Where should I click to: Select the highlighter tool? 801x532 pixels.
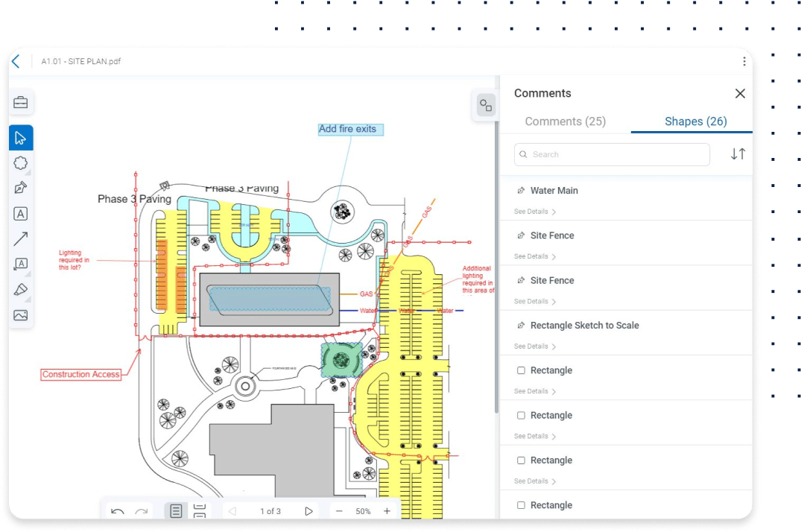pos(21,289)
